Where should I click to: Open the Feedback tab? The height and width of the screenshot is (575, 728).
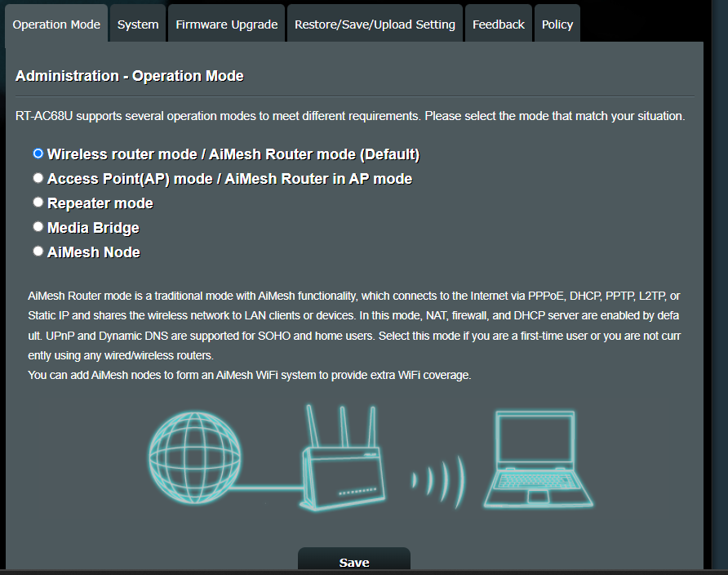coord(498,24)
